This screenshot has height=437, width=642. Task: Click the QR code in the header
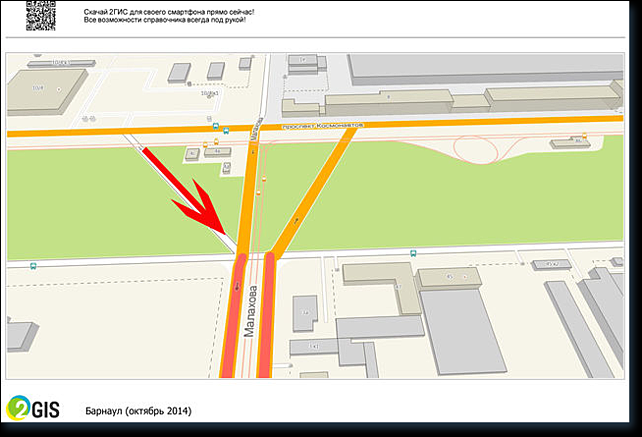[x=40, y=16]
